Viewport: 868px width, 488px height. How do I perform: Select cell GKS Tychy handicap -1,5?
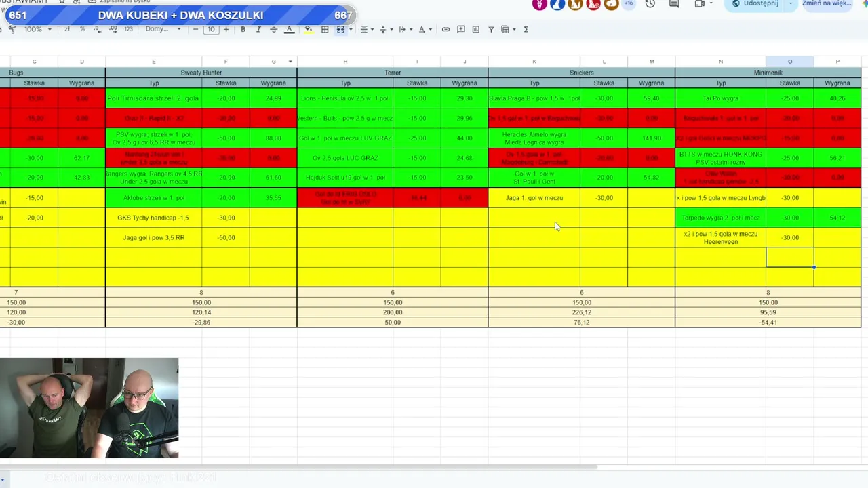coord(153,218)
